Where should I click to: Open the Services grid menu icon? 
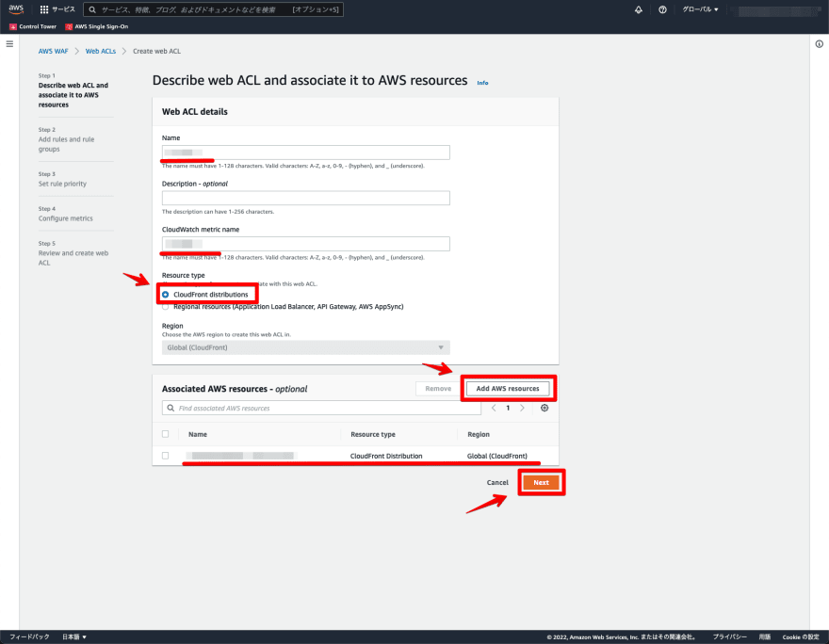pos(44,9)
